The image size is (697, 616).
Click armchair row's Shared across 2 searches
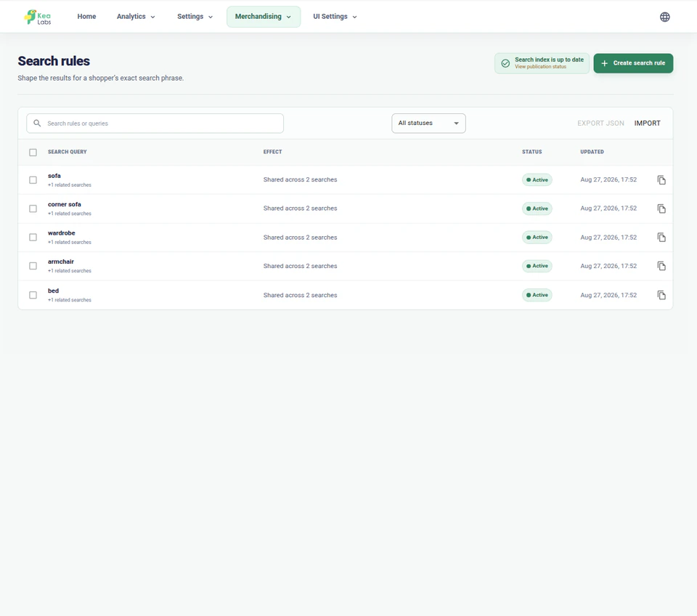point(300,266)
